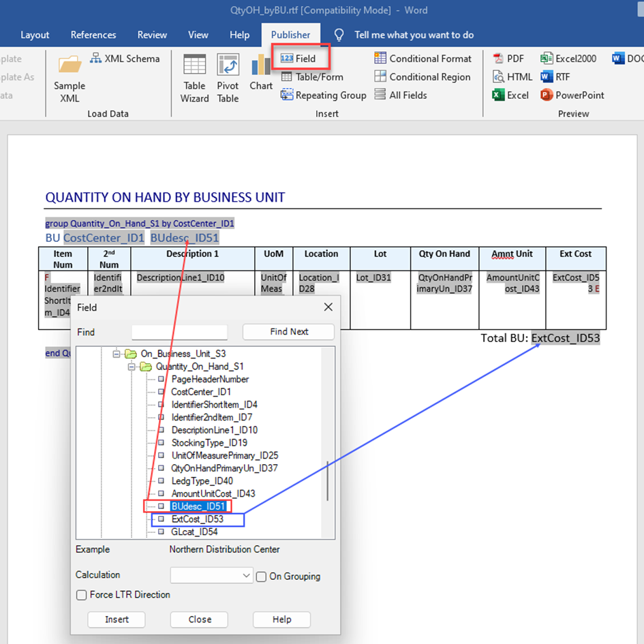Image resolution: width=644 pixels, height=644 pixels.
Task: Select GLcat_ID54 in the field tree
Action: coord(194,532)
